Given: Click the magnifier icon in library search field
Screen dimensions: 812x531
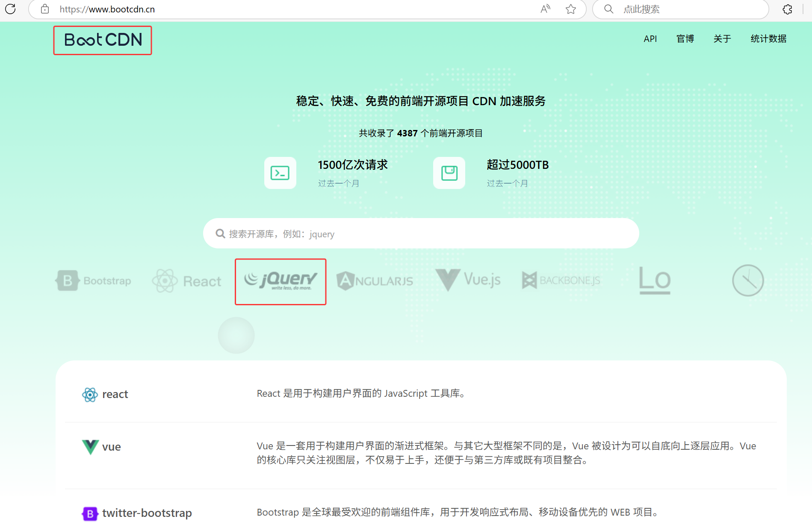Looking at the screenshot, I should coord(220,233).
